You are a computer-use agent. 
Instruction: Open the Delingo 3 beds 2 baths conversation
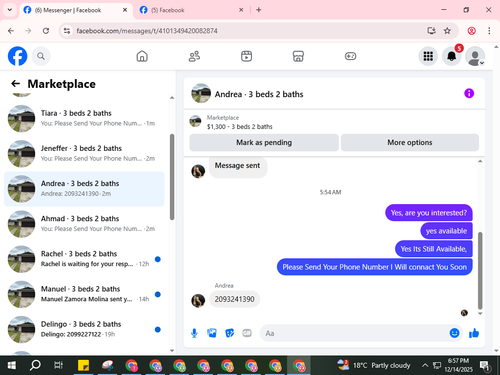84,329
